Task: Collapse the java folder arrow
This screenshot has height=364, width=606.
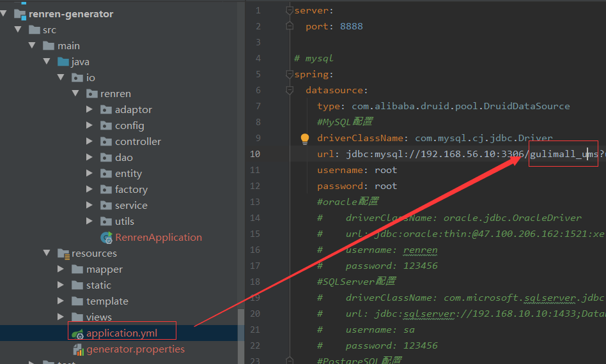Action: point(47,61)
